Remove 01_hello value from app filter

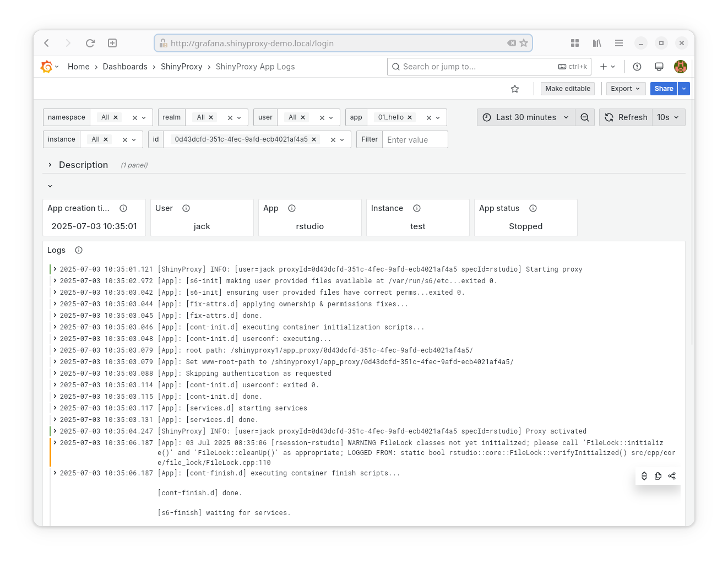click(410, 117)
